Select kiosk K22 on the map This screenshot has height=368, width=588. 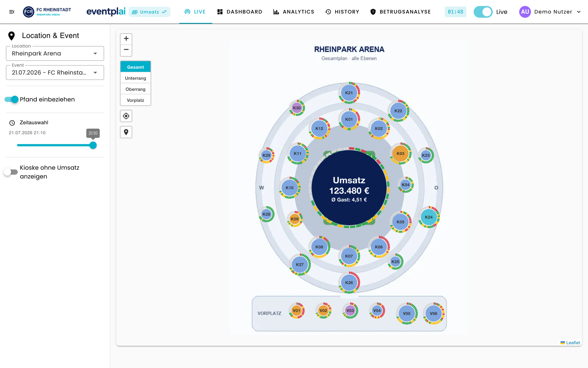point(398,111)
